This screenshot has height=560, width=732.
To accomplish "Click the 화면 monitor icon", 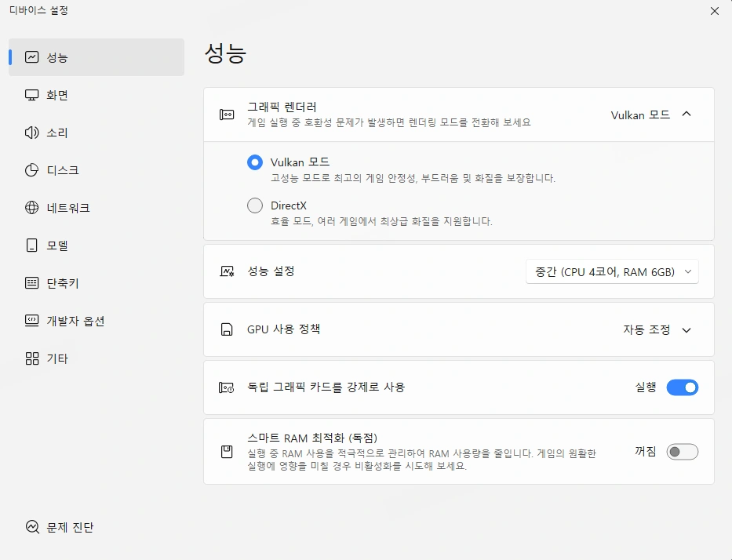I will point(31,95).
